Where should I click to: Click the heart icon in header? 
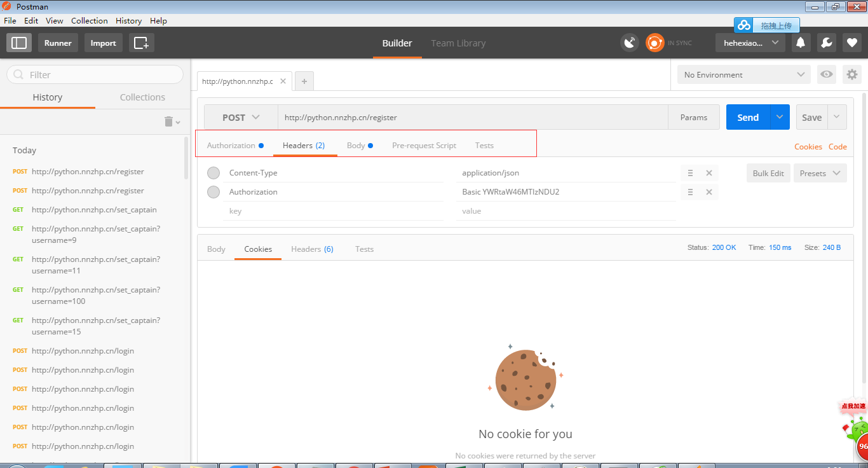click(x=851, y=43)
